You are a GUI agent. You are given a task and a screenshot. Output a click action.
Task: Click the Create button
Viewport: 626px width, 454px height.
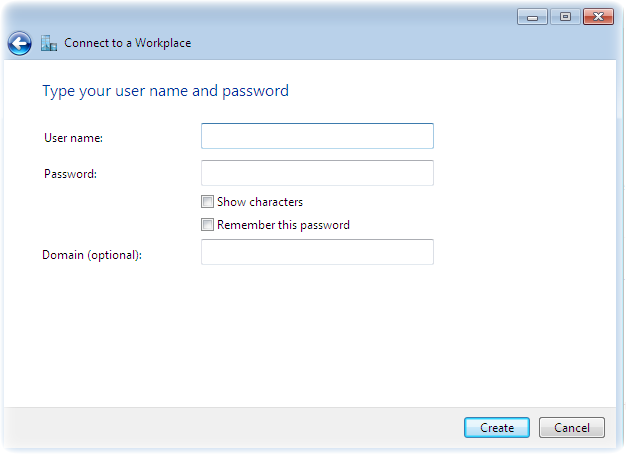tap(497, 428)
